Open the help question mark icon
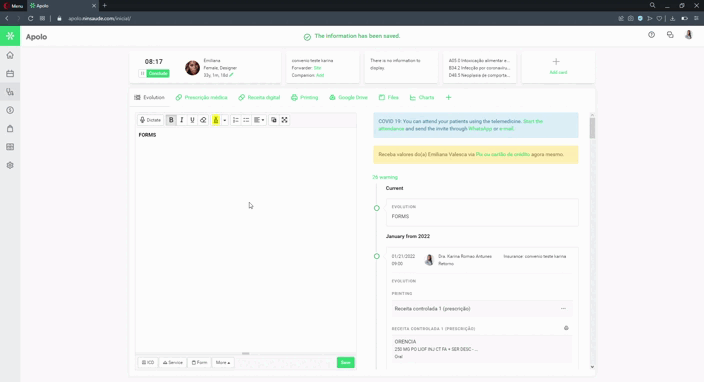 coord(651,35)
